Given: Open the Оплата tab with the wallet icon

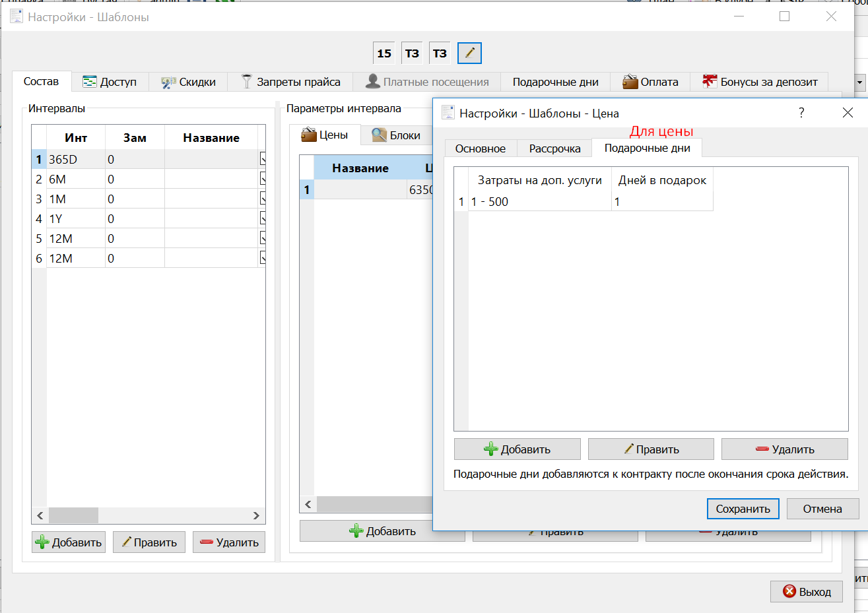Looking at the screenshot, I should (x=650, y=82).
